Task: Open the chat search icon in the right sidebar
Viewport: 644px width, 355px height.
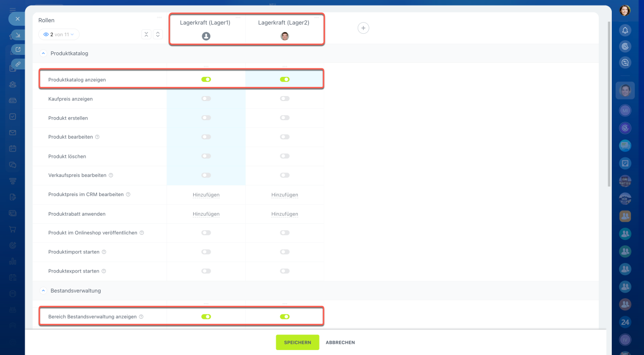Action: 625,62
